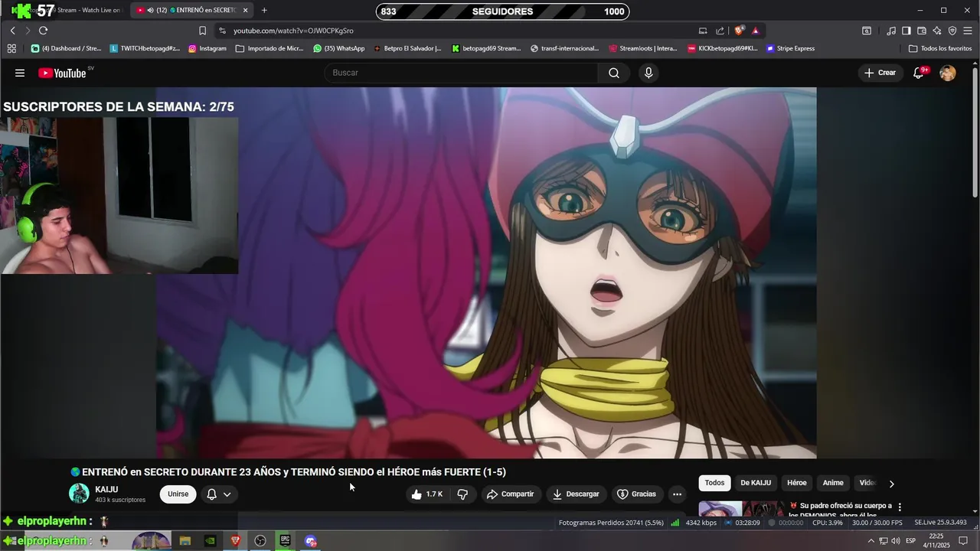The image size is (980, 551).
Task: Open the KAIJU channel name link
Action: click(106, 489)
